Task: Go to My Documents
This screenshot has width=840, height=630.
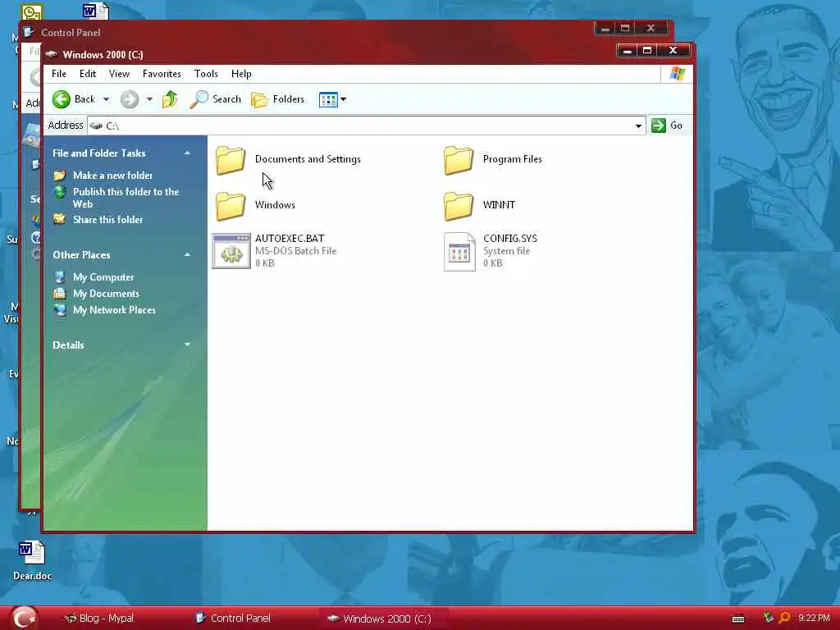Action: click(106, 294)
